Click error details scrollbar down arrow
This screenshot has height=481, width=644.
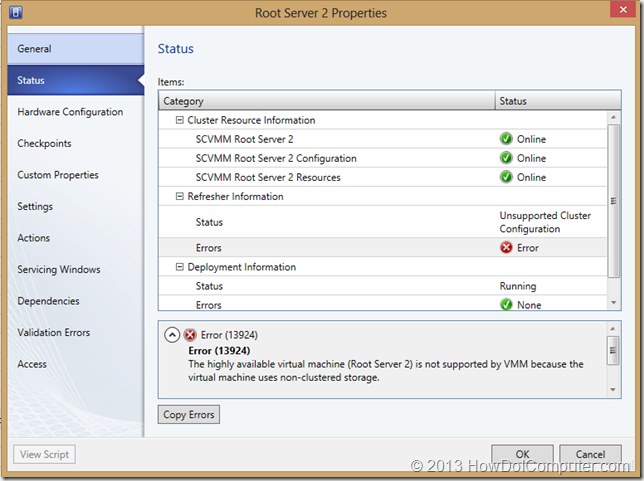613,390
